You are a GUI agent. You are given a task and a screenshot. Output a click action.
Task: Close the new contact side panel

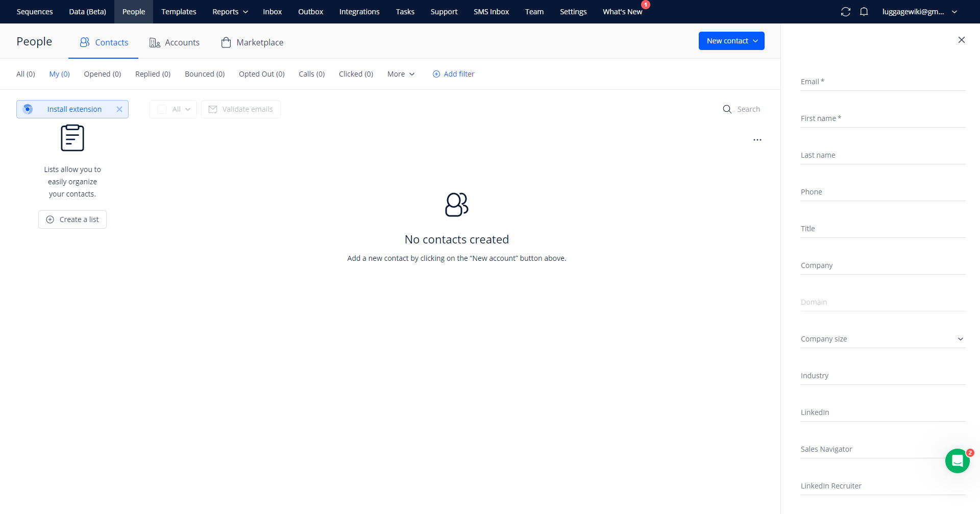[x=961, y=40]
